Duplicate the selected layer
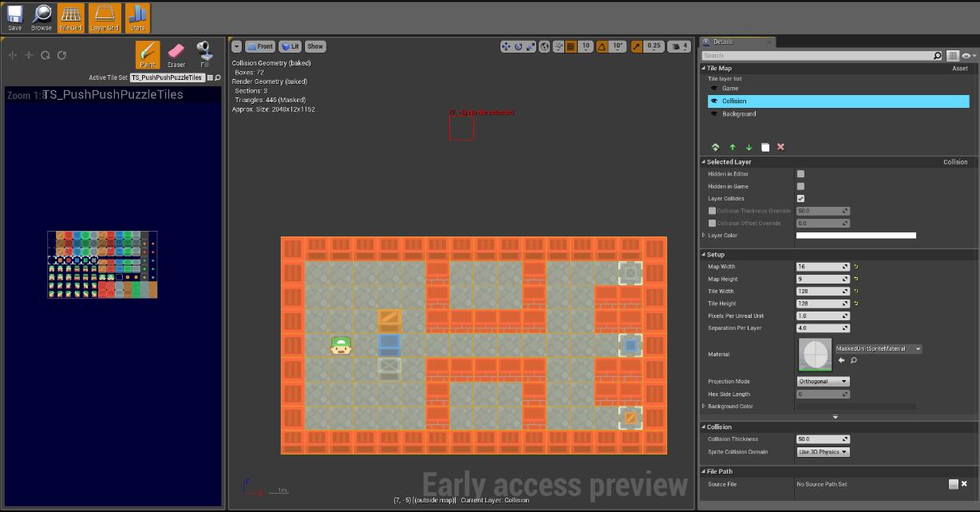 765,147
